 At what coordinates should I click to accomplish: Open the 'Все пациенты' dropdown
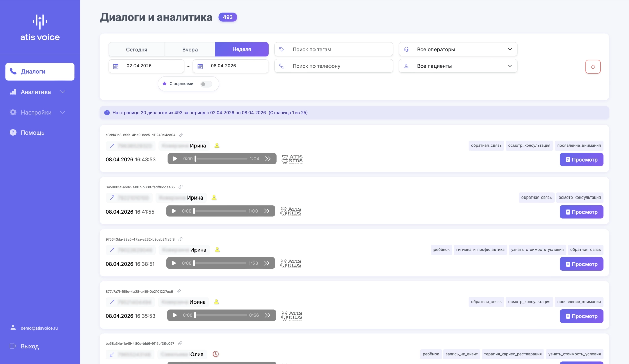458,66
